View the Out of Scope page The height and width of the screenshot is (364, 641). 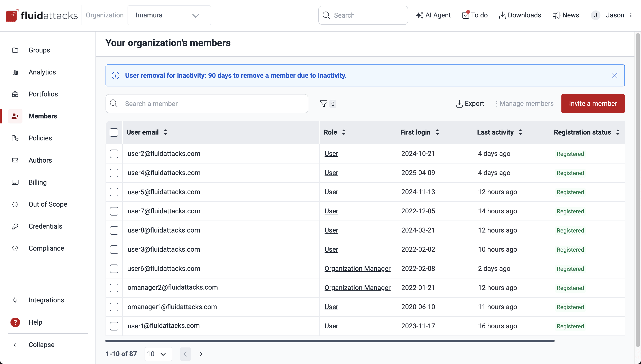point(48,204)
